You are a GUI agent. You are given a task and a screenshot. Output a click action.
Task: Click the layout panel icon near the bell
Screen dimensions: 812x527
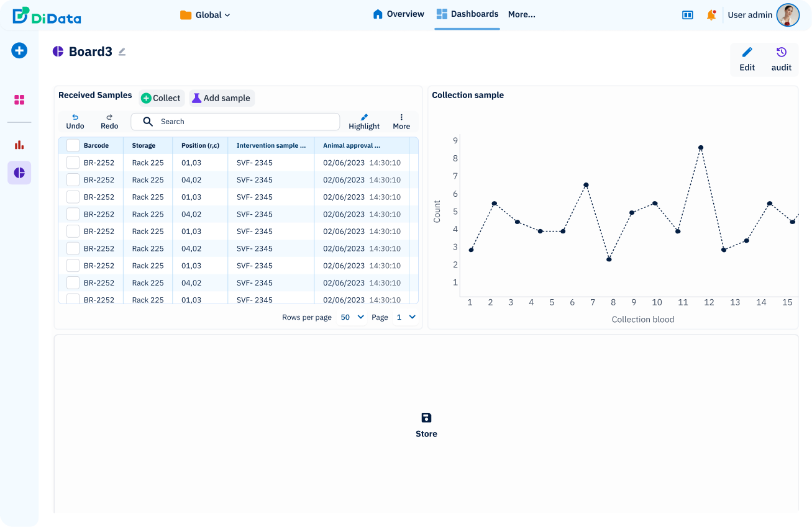point(688,15)
